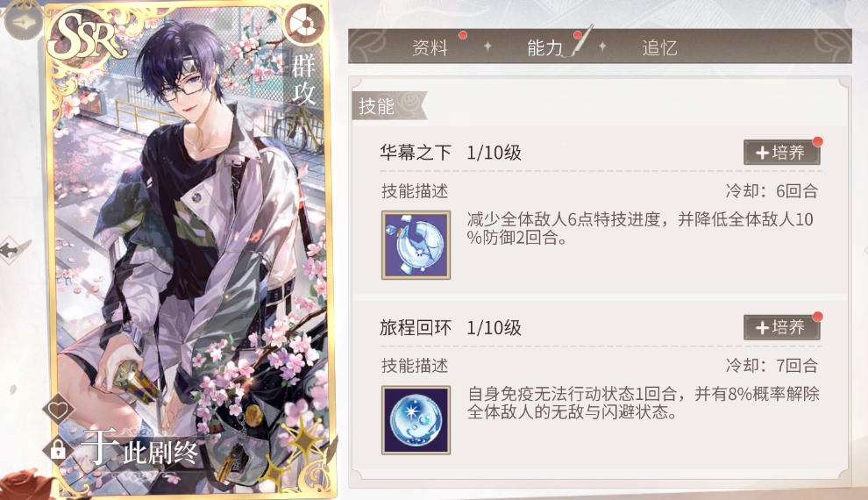Tap the heart favorite icon on card
The image size is (868, 500).
(58, 410)
